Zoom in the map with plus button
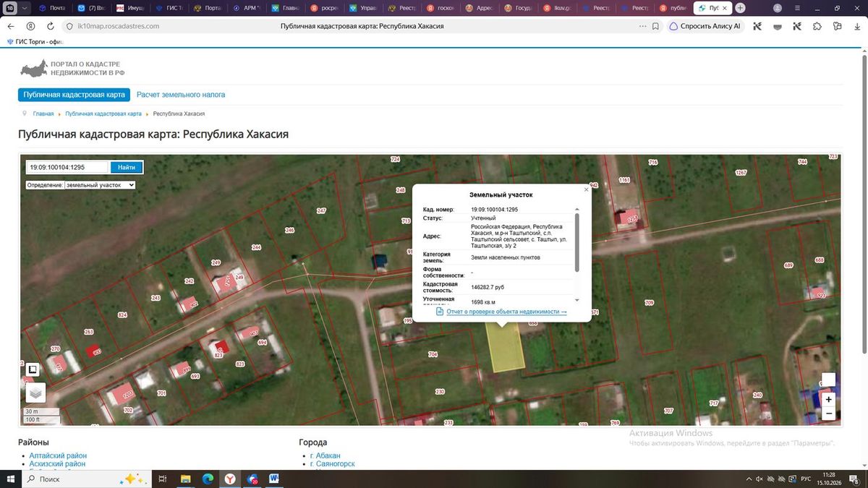 coord(828,399)
